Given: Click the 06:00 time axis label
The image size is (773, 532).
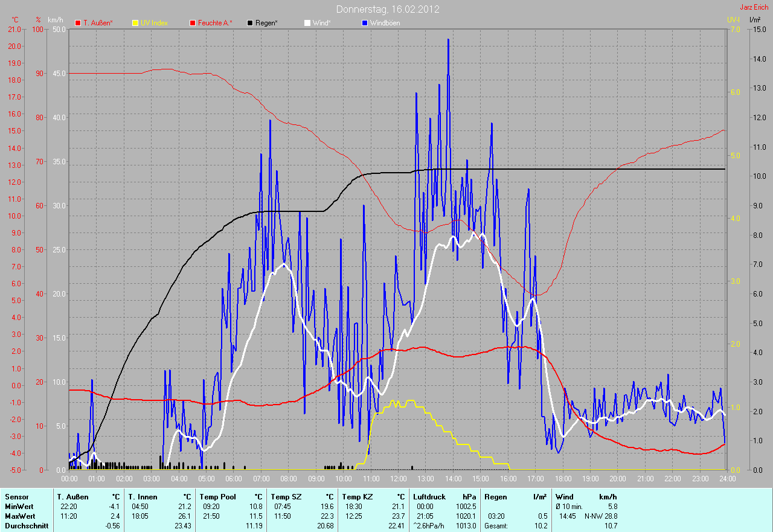Looking at the screenshot, I should [234, 479].
